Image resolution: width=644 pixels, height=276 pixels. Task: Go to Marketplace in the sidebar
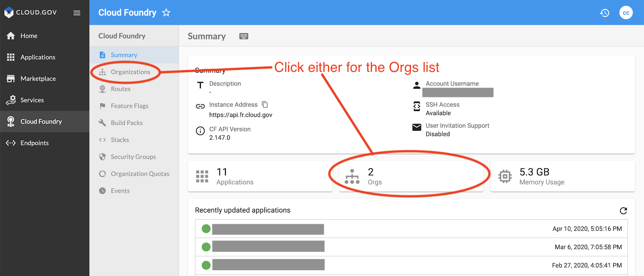tap(45, 79)
